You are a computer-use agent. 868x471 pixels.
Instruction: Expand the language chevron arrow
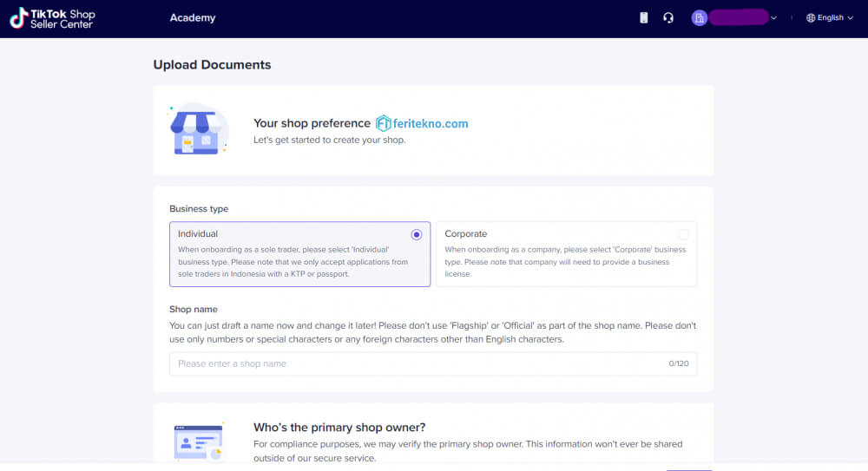pos(851,18)
